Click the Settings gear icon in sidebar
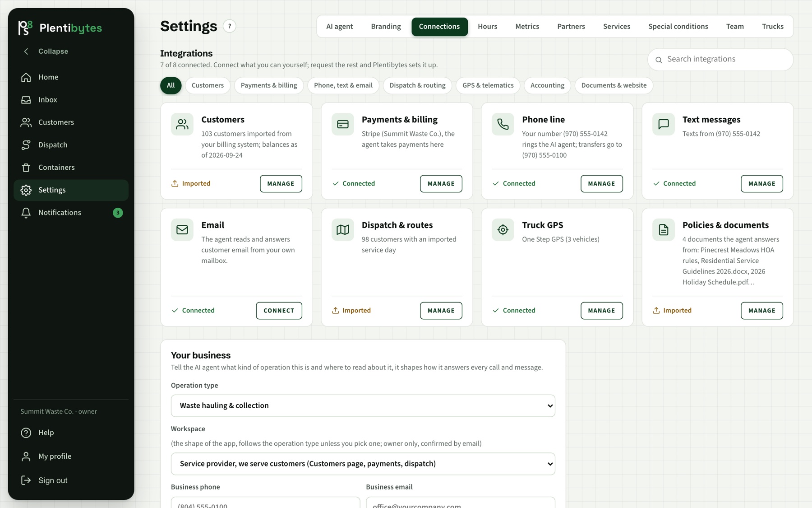The image size is (812, 508). coord(26,190)
